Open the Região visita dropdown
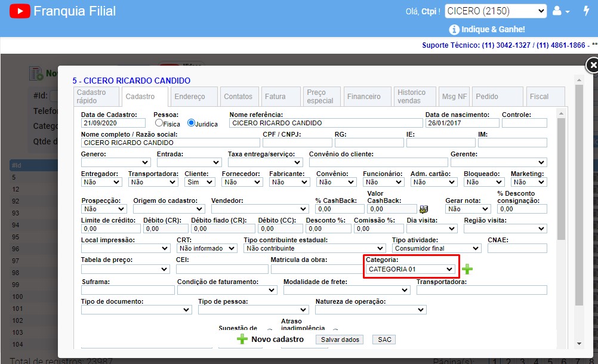 505,229
